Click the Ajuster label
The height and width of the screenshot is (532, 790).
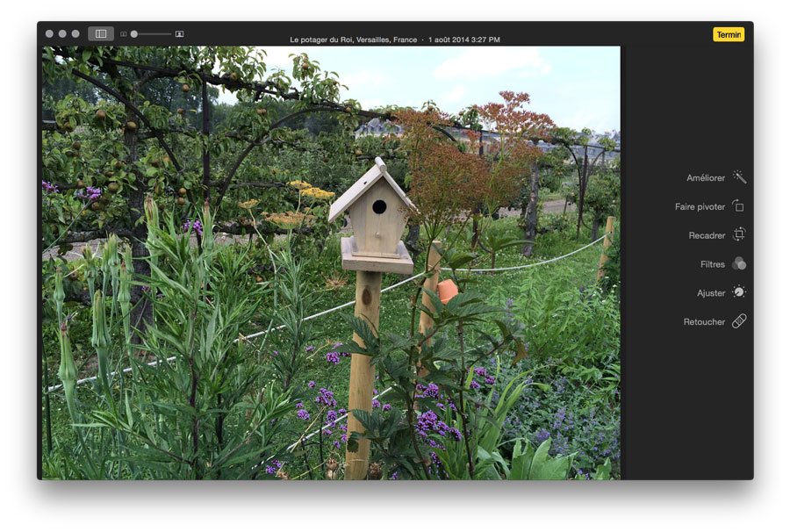[x=711, y=293]
